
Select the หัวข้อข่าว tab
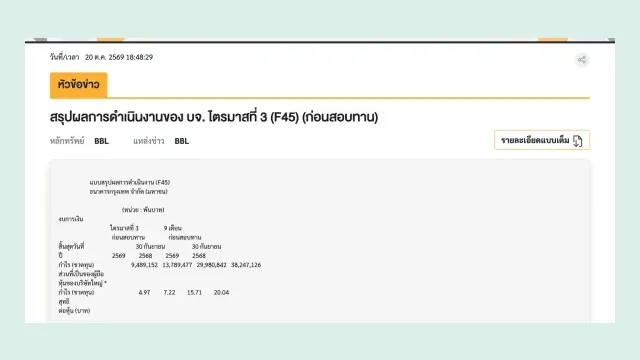[78, 84]
